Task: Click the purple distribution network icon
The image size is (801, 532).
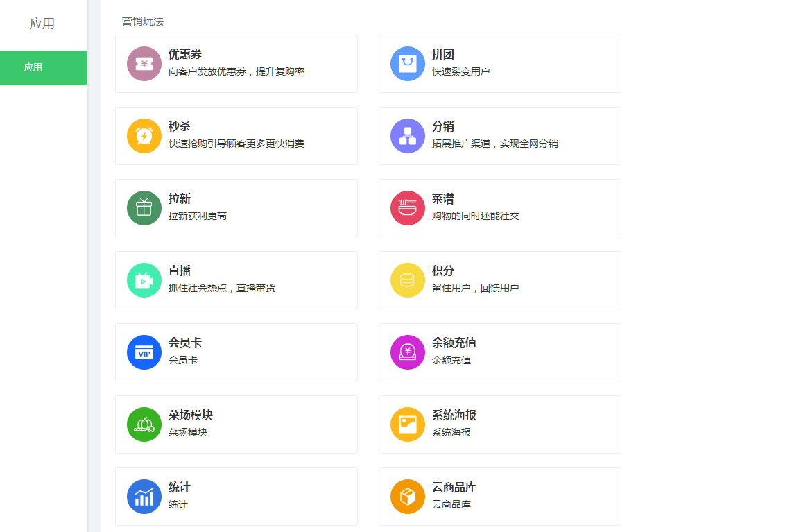Action: (408, 136)
